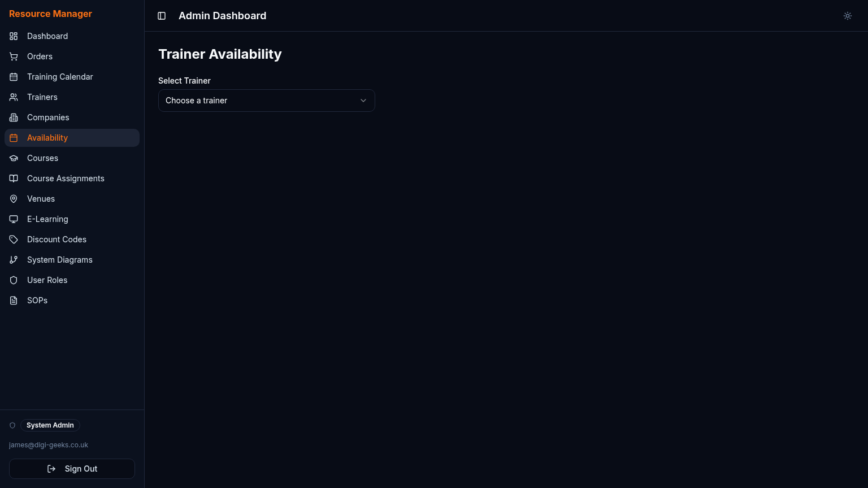Click the dropdown chevron arrow
The width and height of the screenshot is (868, 488).
[x=363, y=101]
